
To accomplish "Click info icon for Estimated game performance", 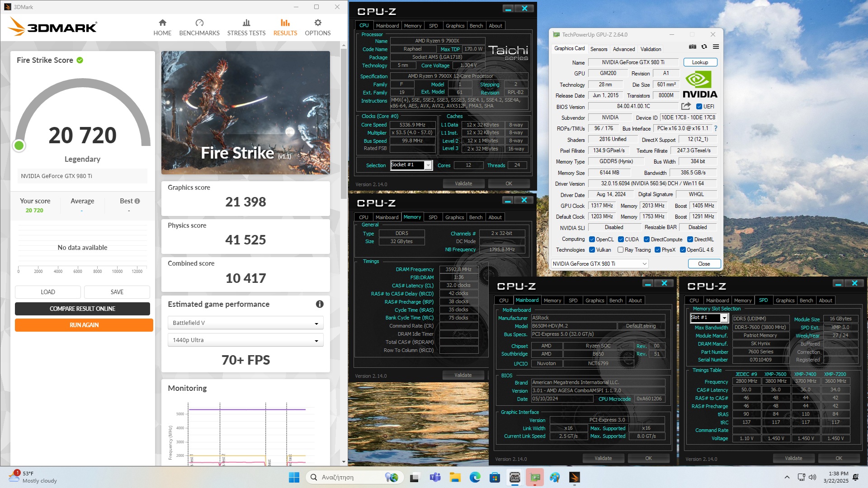I will (320, 304).
